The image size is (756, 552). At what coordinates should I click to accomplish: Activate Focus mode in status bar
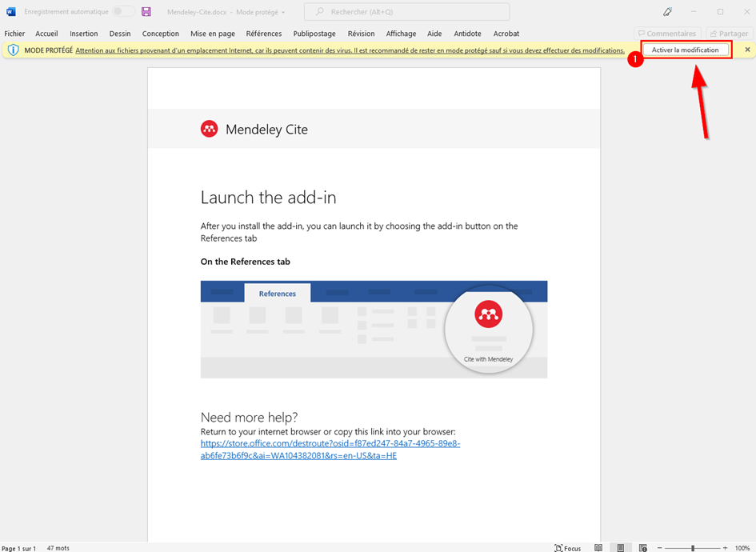coord(568,548)
